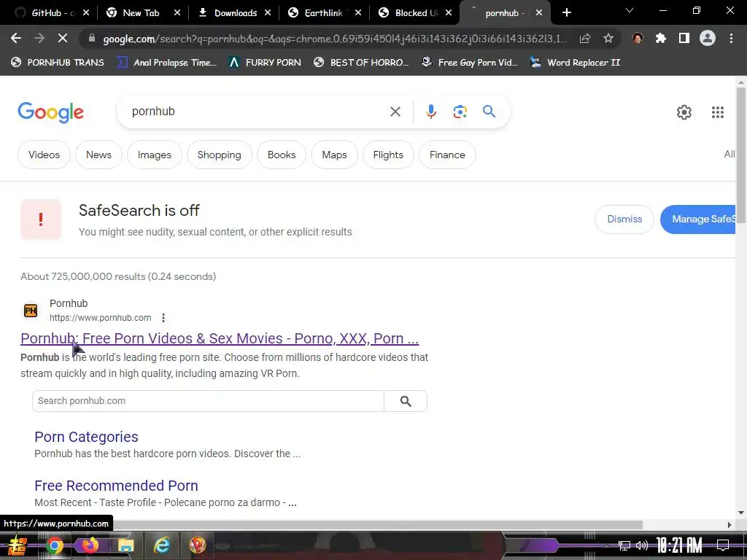Open the Google apps grid

pos(718,112)
